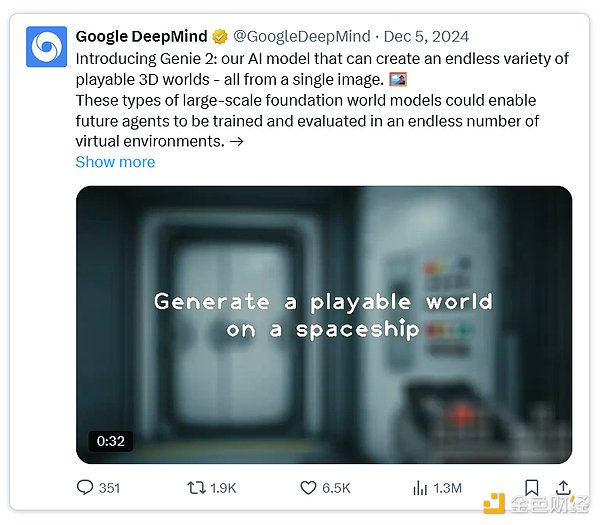Viewport: 600px width, 525px height.
Task: Click the 1.9K reposts count
Action: 224,487
